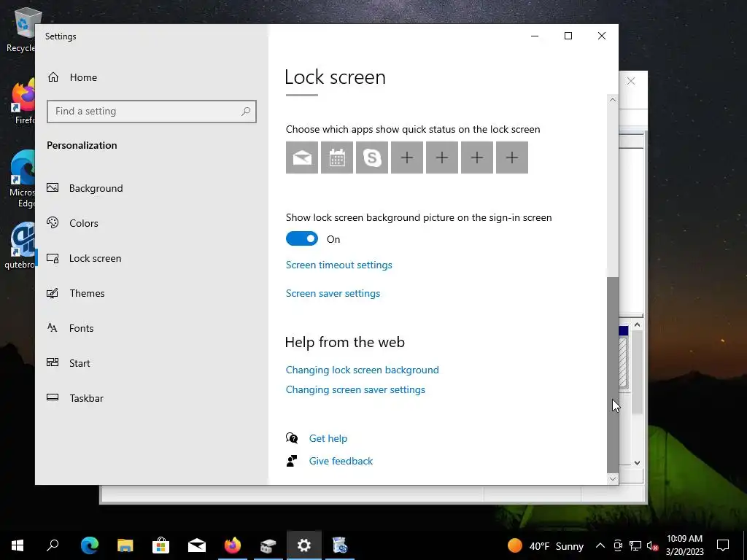This screenshot has width=747, height=560.
Task: Click the Give feedback person icon
Action: pyautogui.click(x=292, y=461)
